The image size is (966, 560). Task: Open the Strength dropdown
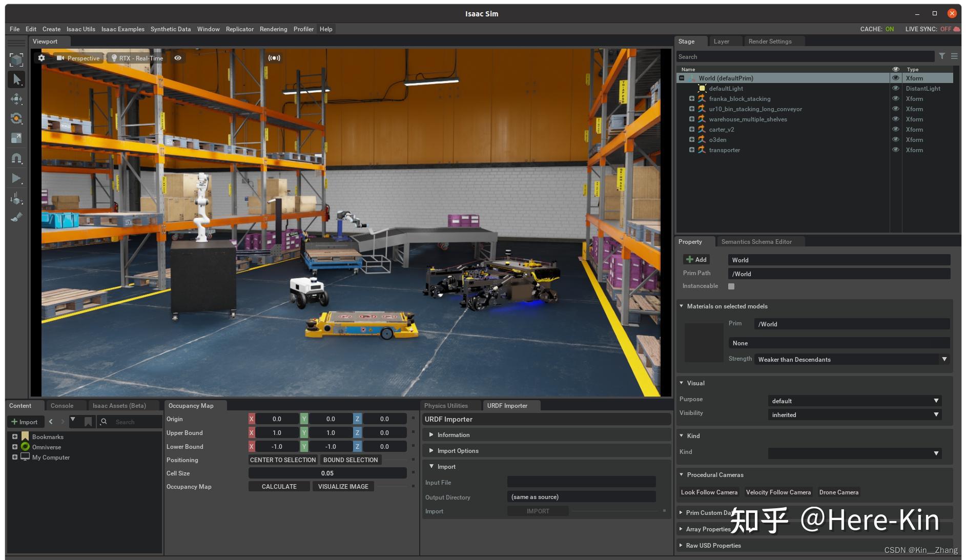click(x=852, y=359)
